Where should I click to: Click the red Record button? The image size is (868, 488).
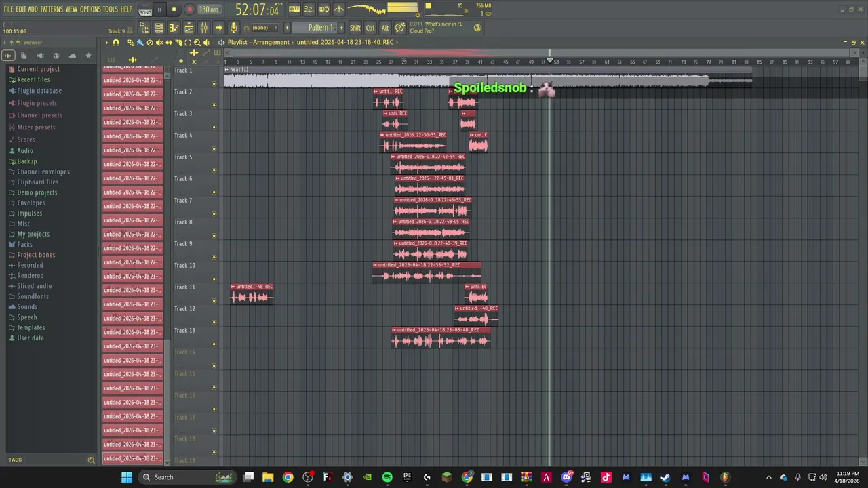click(189, 9)
